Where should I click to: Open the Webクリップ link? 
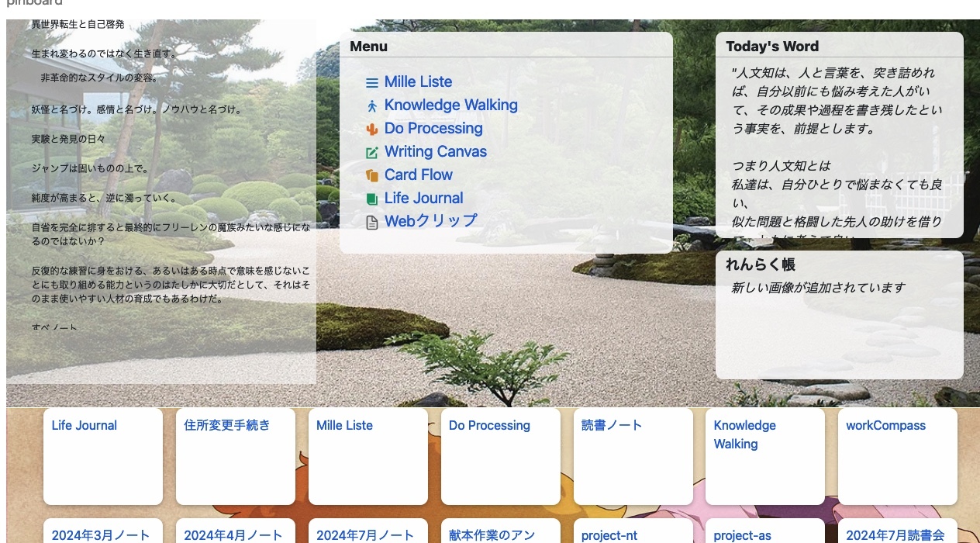(x=431, y=220)
